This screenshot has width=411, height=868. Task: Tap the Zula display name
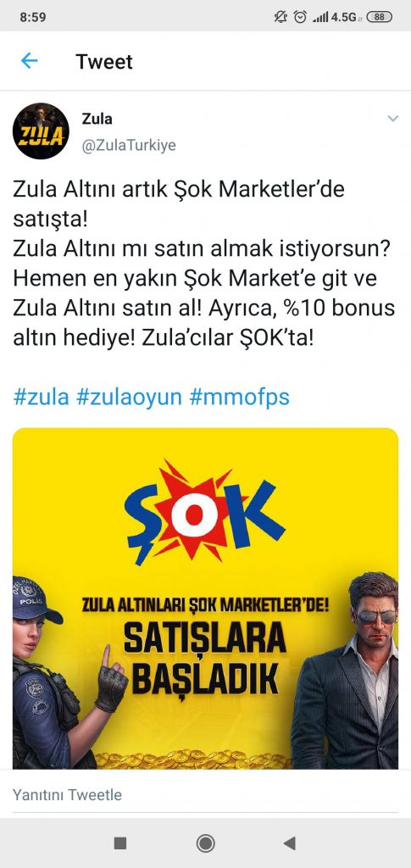click(x=97, y=119)
